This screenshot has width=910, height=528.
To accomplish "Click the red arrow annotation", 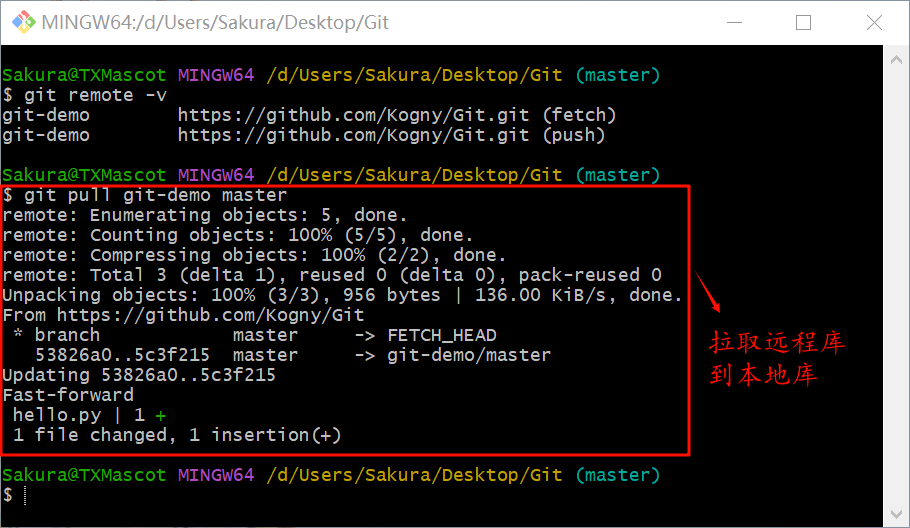I will [x=708, y=292].
